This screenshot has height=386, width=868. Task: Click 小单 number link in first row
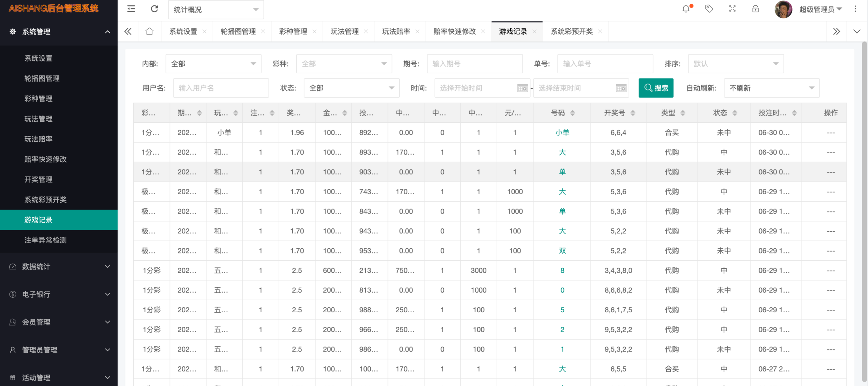pyautogui.click(x=562, y=133)
